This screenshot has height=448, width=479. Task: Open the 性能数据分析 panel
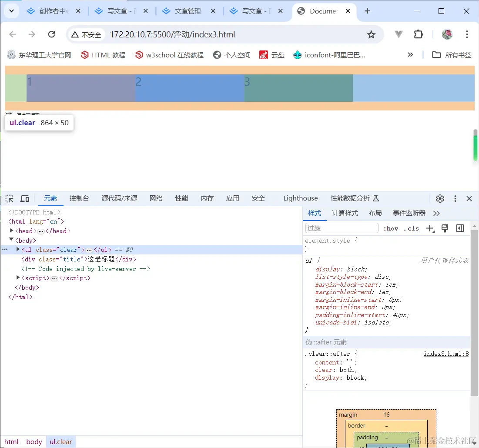pyautogui.click(x=355, y=198)
